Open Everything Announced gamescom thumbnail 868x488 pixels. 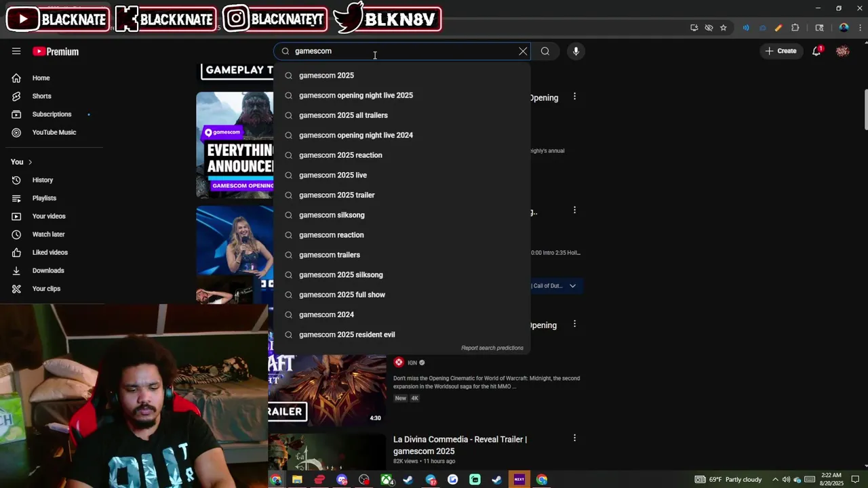(235, 145)
